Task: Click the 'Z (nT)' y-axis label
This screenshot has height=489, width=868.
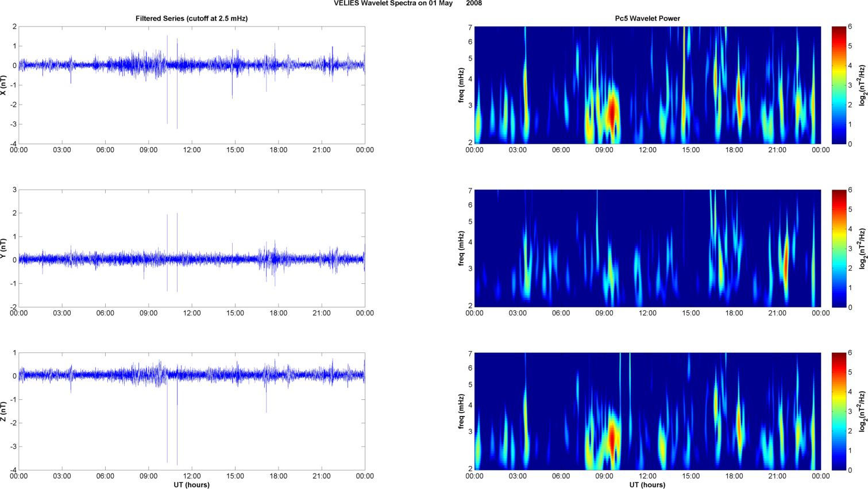Action: (4, 411)
